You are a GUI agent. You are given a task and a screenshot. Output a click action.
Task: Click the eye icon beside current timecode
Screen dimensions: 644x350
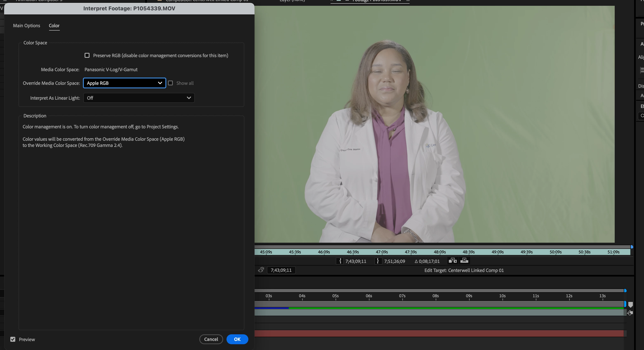pos(261,270)
